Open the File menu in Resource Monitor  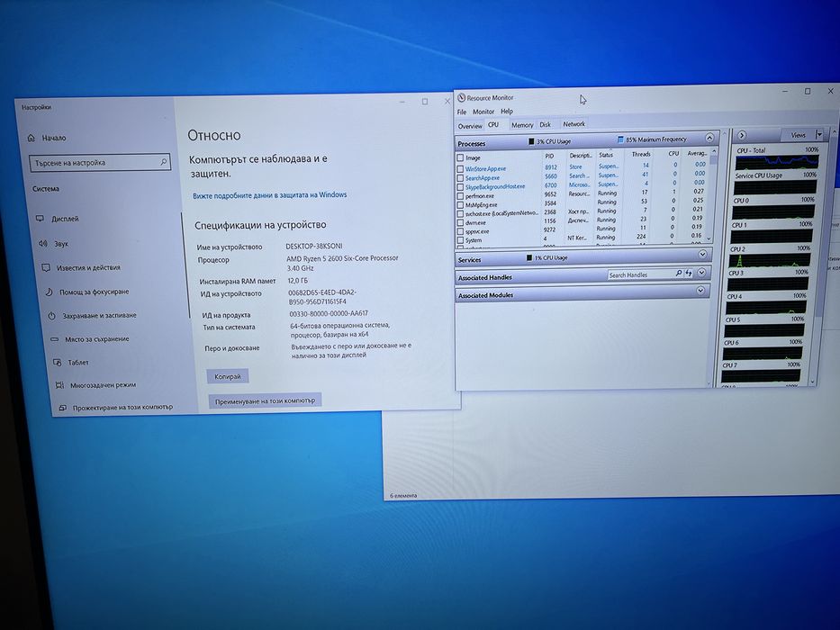[x=461, y=112]
